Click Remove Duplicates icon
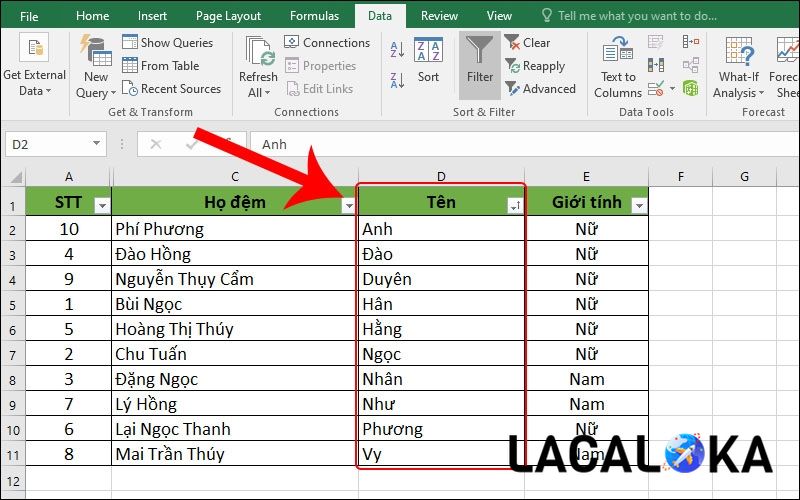 click(x=656, y=65)
